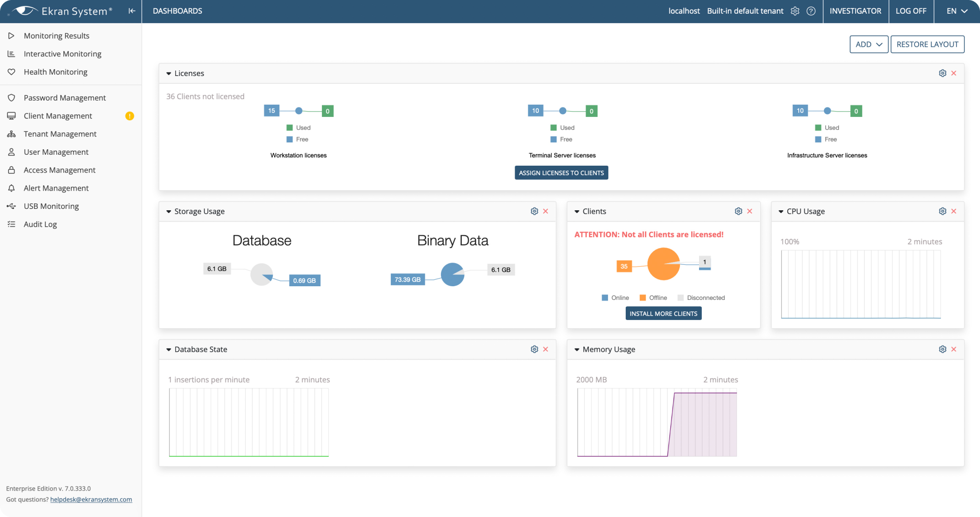Click the yellow warning badge on Client Management
Image resolution: width=980 pixels, height=517 pixels.
click(x=129, y=116)
